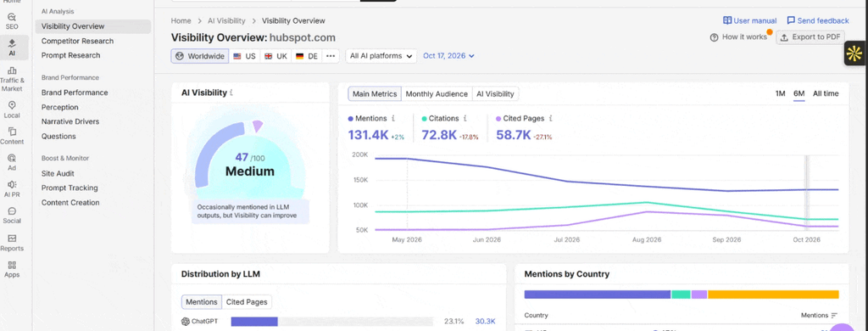
Task: Open Prompt Research in sidebar
Action: pyautogui.click(x=71, y=55)
